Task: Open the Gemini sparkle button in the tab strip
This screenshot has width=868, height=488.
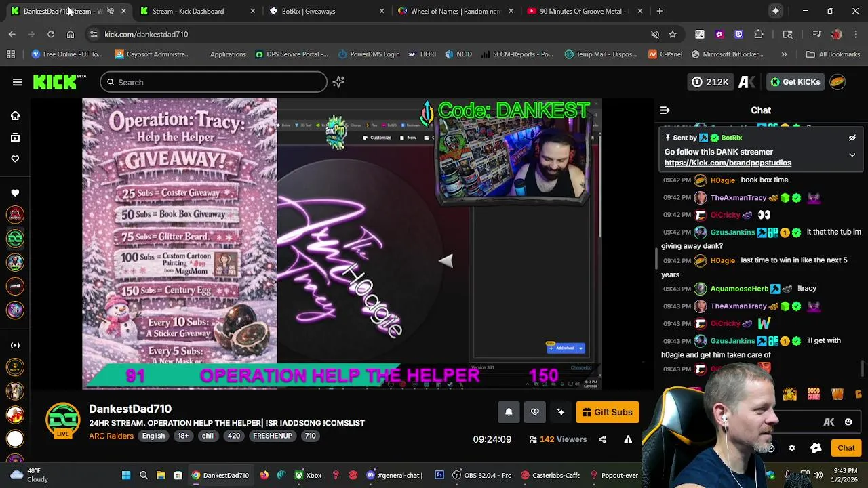Action: pyautogui.click(x=775, y=11)
